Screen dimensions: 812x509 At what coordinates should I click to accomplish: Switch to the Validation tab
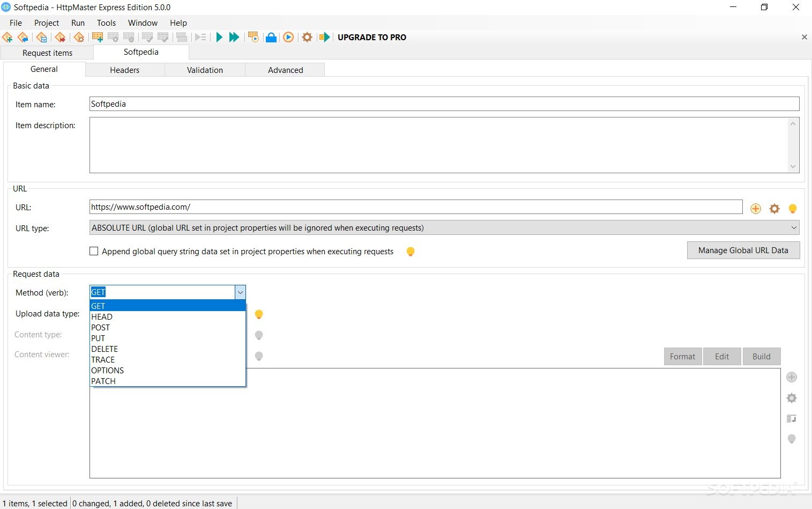point(205,70)
